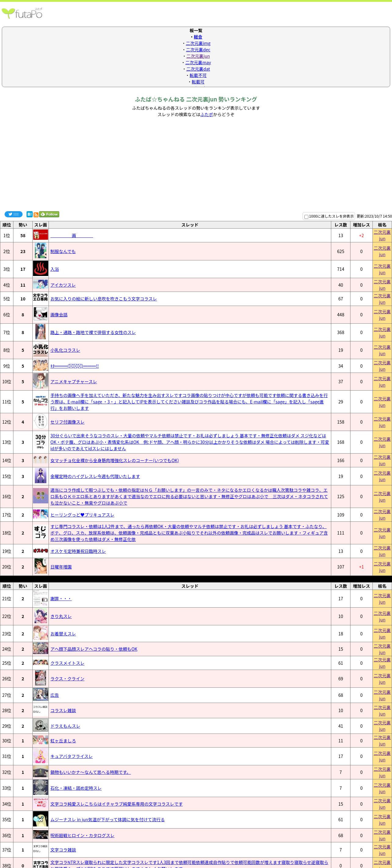Open the セリフ付画像スレ thread
The width and height of the screenshot is (392, 868).
point(67,422)
